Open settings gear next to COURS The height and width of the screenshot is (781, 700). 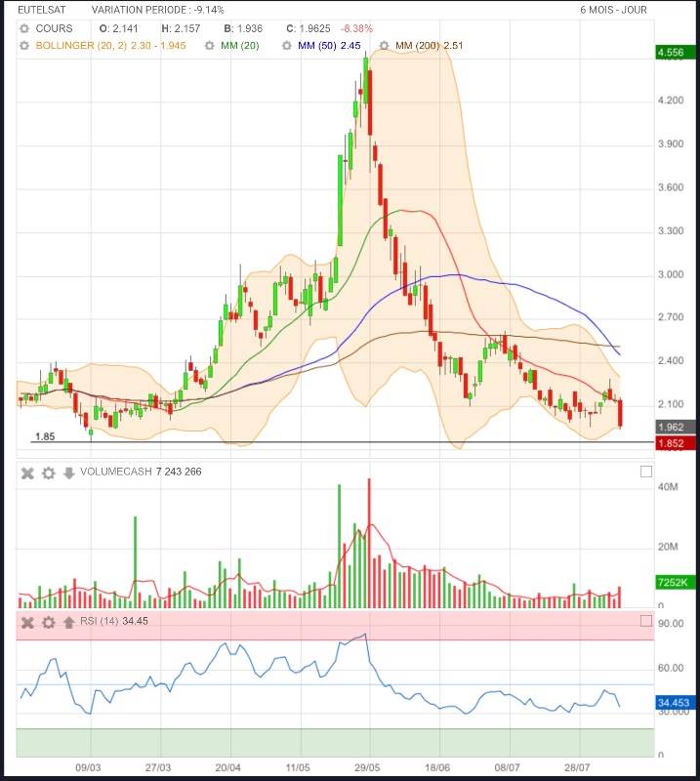point(23,28)
